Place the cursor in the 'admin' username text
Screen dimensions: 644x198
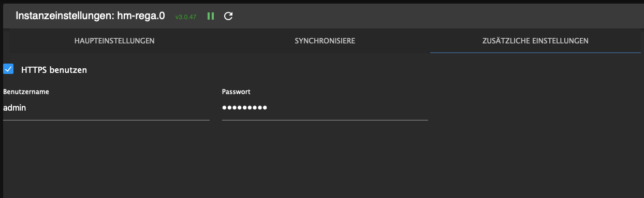click(14, 108)
